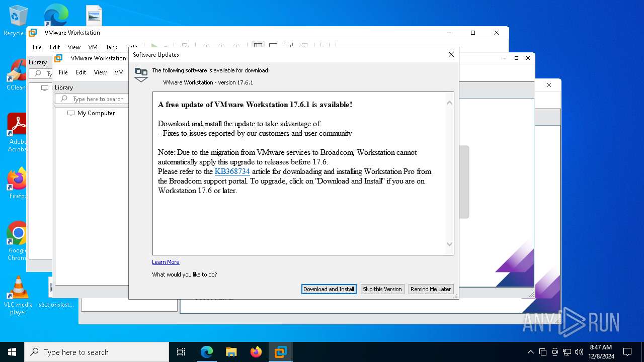Open File Explorer from the taskbar
The image size is (644, 362).
click(231, 352)
